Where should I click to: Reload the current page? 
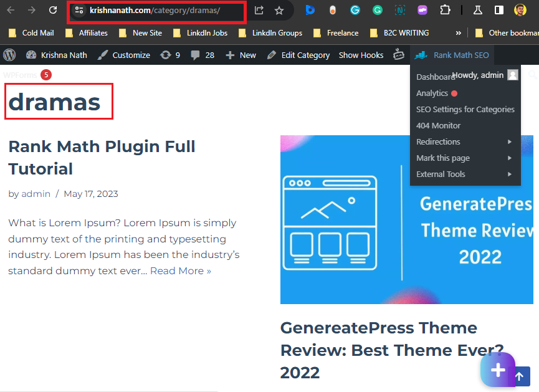(53, 11)
